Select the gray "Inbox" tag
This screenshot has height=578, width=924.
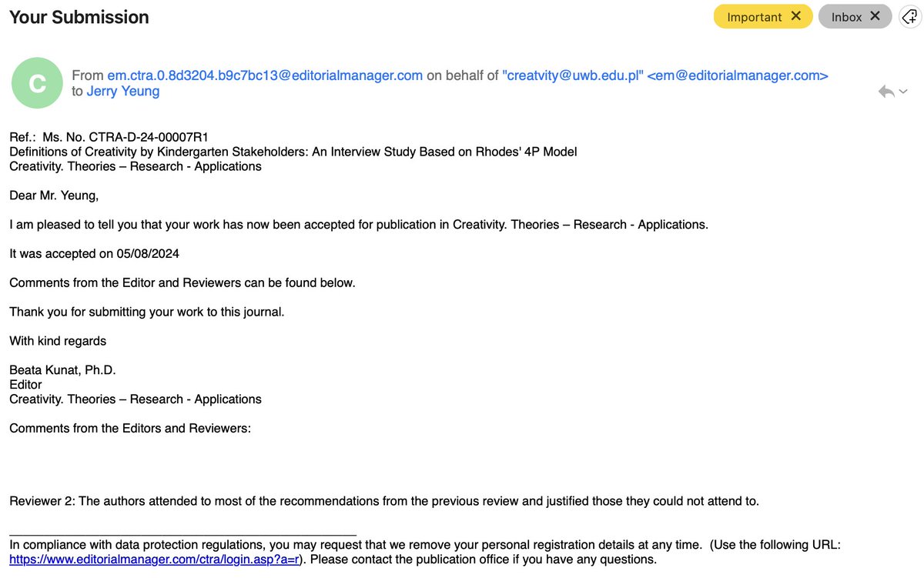pos(845,15)
